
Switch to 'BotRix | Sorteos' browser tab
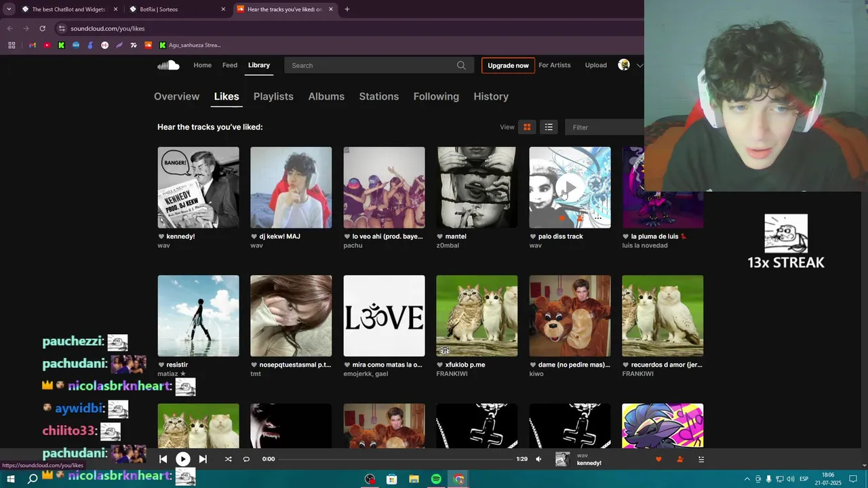click(x=176, y=9)
